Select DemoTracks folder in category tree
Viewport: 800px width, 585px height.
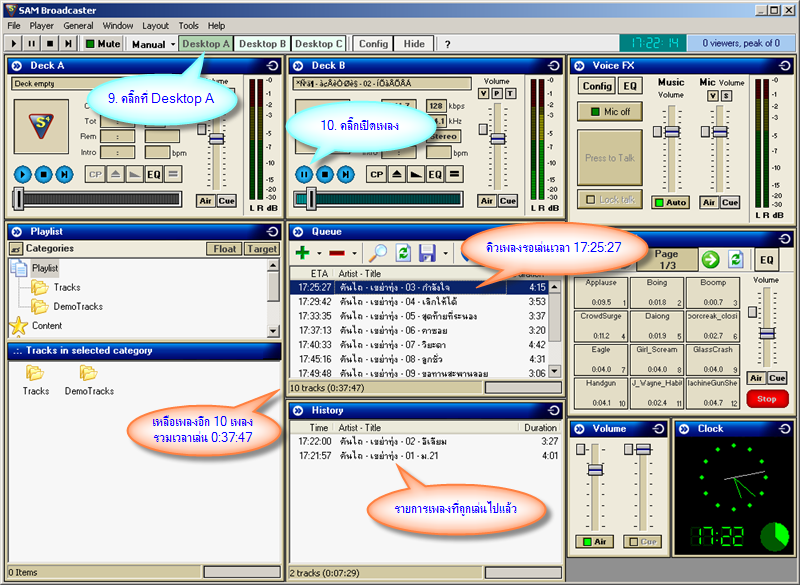[78, 307]
